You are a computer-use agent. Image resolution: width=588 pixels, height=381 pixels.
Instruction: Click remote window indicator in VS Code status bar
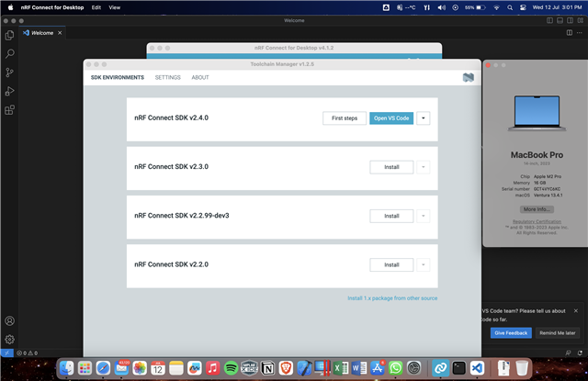[x=6, y=353]
